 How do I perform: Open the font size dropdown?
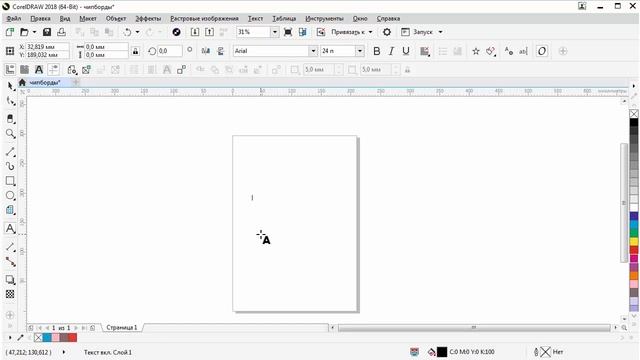pos(360,51)
